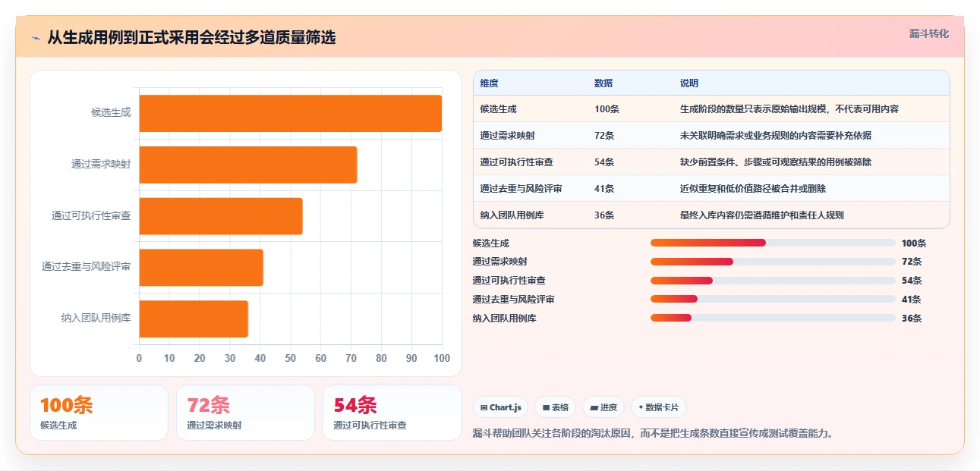The height and width of the screenshot is (471, 980).
Task: Click the 72条 value beside the progress bars
Action: click(x=912, y=262)
